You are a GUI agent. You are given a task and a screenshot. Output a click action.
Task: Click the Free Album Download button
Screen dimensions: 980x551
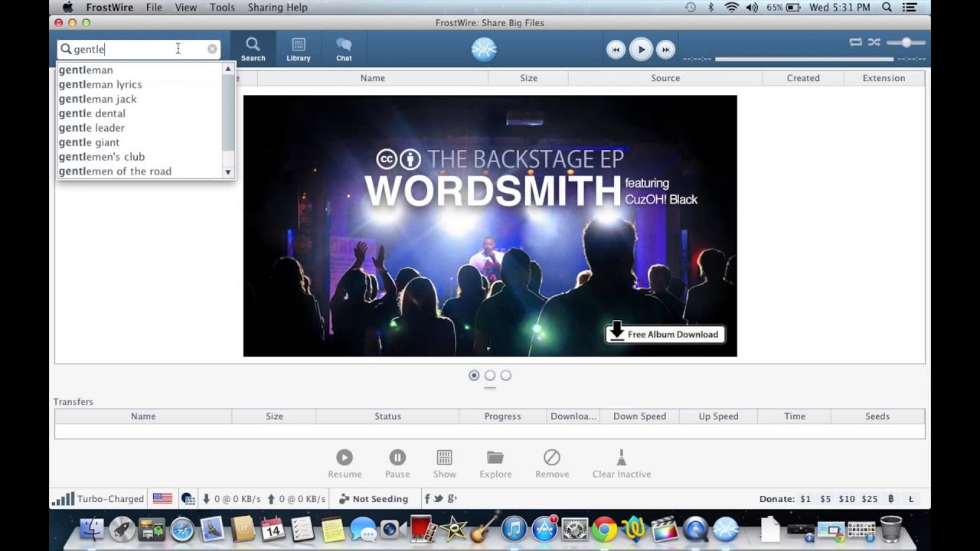[x=665, y=333]
